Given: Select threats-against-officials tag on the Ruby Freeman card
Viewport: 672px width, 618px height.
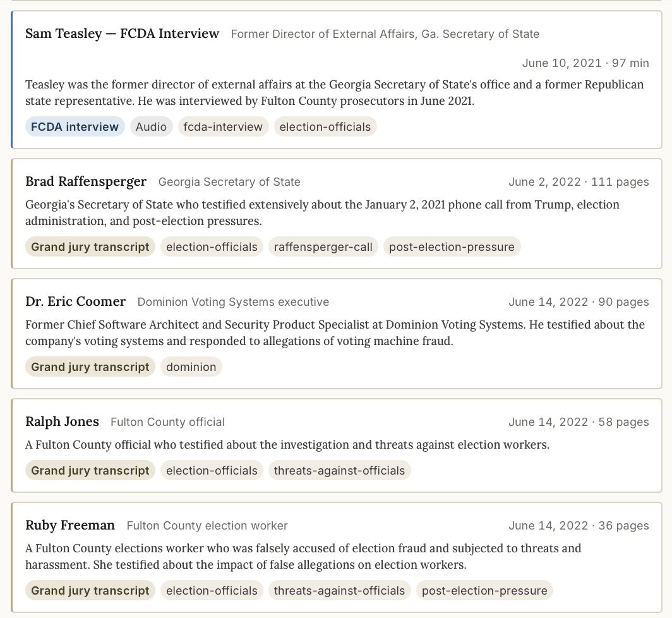Looking at the screenshot, I should tap(339, 591).
